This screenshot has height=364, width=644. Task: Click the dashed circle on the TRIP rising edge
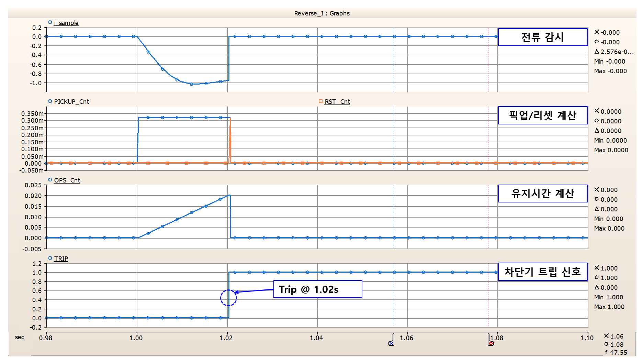228,298
